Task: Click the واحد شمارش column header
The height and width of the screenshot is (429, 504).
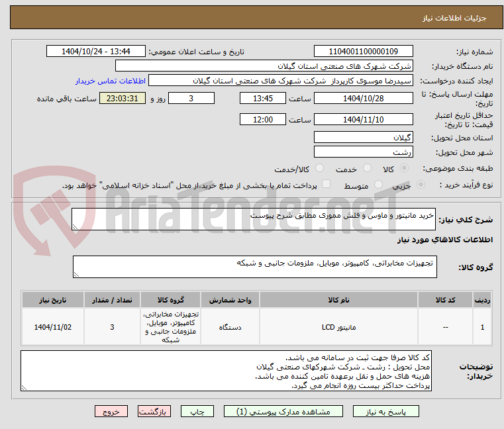Action: pyautogui.click(x=230, y=300)
